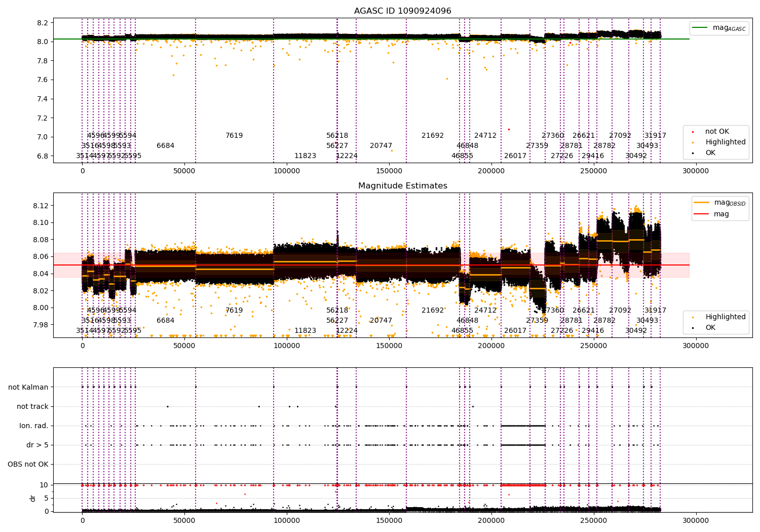Click obsid label 11823 in middle plot
The image size is (760, 532).
click(305, 331)
